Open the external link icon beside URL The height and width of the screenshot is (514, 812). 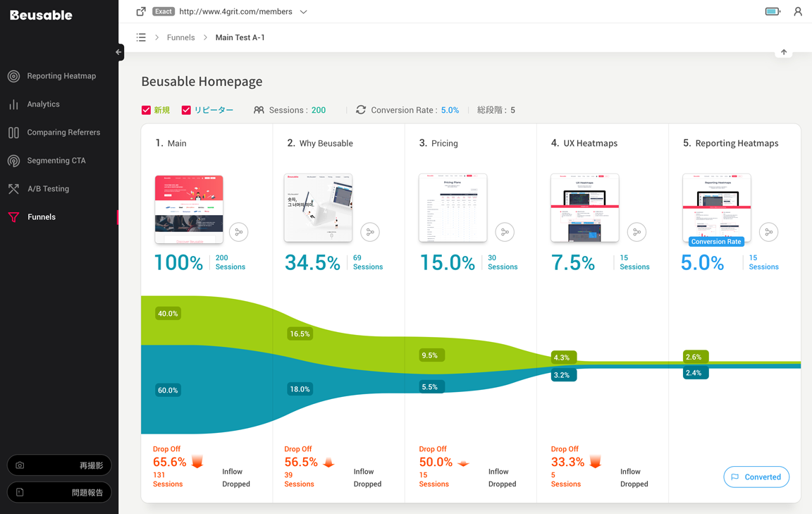coord(141,11)
